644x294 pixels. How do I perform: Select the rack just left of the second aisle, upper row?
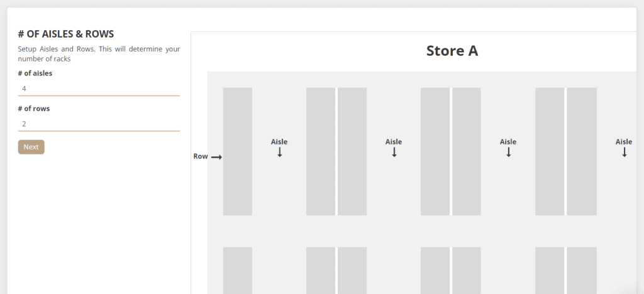coord(352,151)
